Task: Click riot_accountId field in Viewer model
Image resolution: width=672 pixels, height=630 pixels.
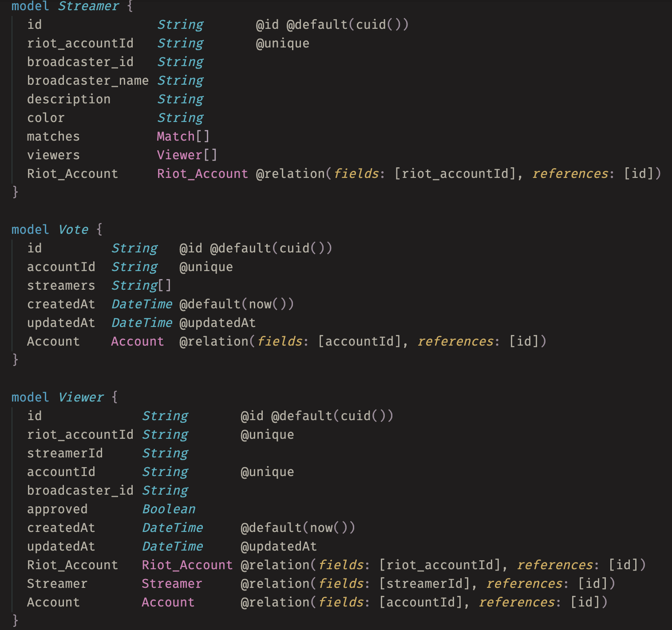Action: point(80,435)
